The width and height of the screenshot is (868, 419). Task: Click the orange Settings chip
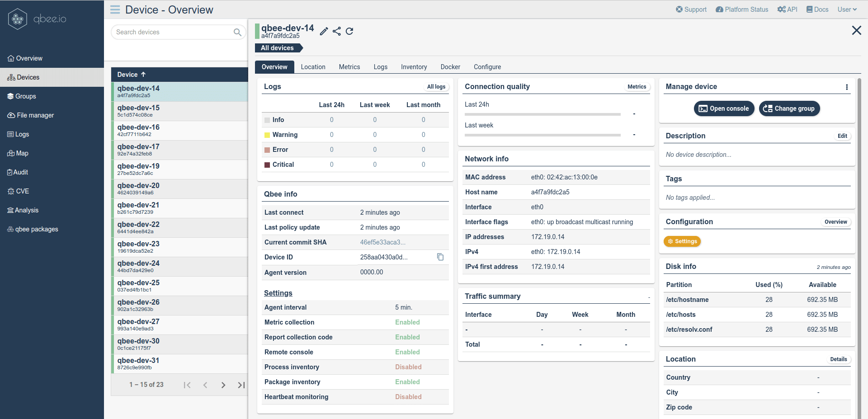[682, 241]
